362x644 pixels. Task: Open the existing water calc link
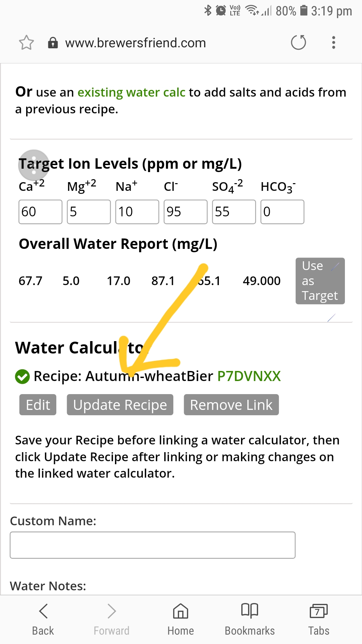(131, 92)
